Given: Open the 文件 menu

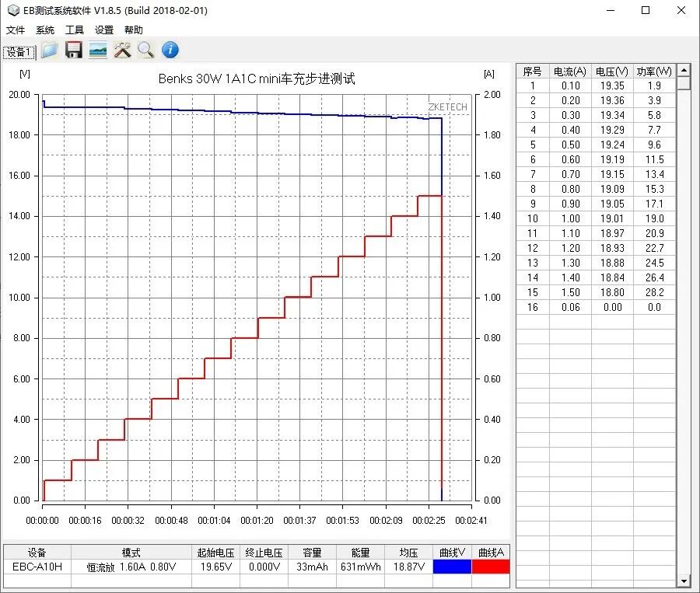Looking at the screenshot, I should click(x=16, y=30).
